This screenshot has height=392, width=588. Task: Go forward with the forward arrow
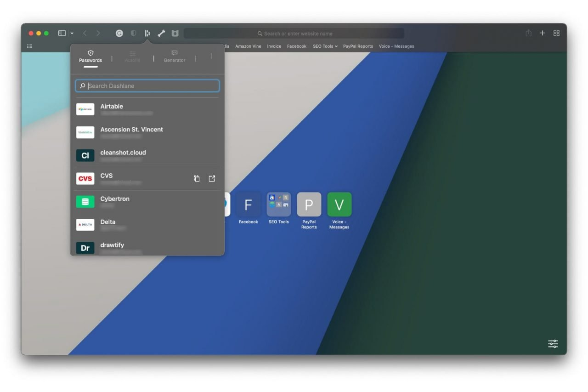click(98, 33)
